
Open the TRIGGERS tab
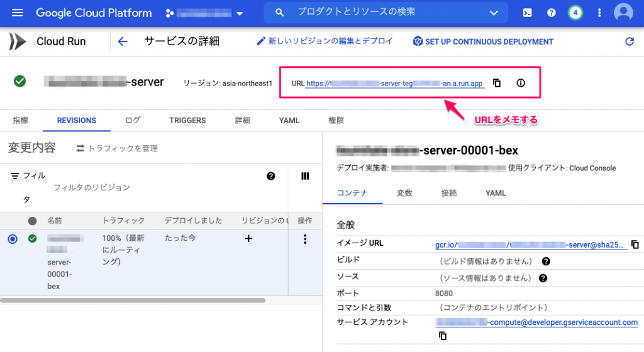pyautogui.click(x=187, y=120)
